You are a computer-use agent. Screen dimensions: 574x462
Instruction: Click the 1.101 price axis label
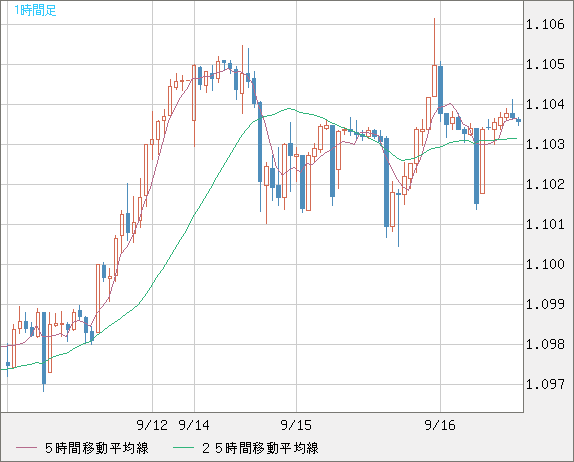(x=545, y=224)
